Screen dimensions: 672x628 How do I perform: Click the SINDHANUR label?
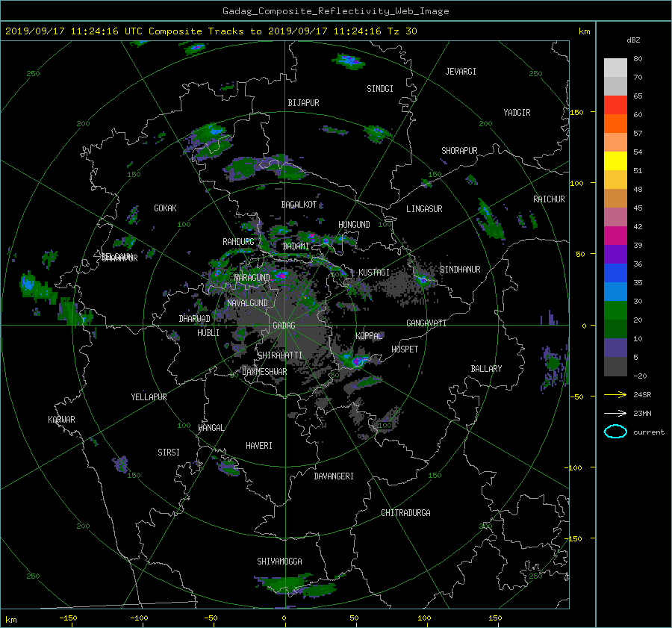pos(460,270)
